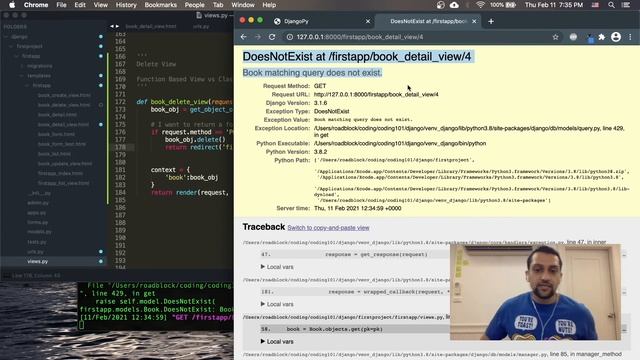This screenshot has width=640, height=360.
Task: Open Chrome extensions puzzle icon
Action: (x=602, y=37)
